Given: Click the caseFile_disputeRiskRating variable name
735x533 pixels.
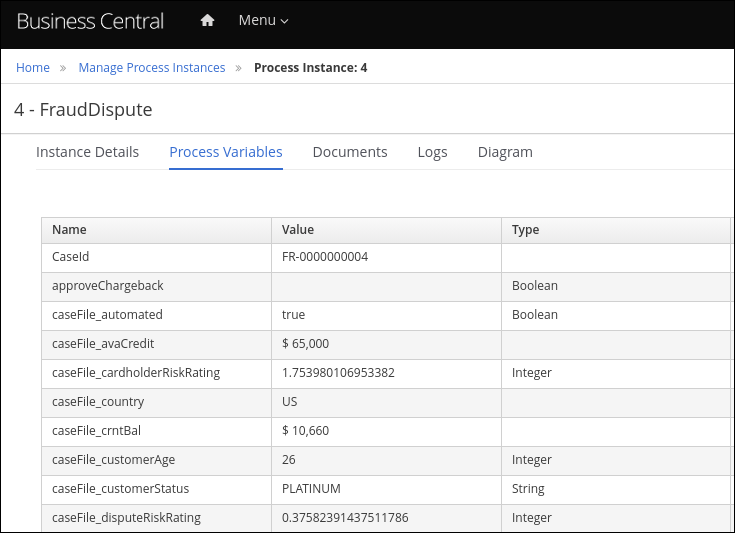Looking at the screenshot, I should coord(126,518).
